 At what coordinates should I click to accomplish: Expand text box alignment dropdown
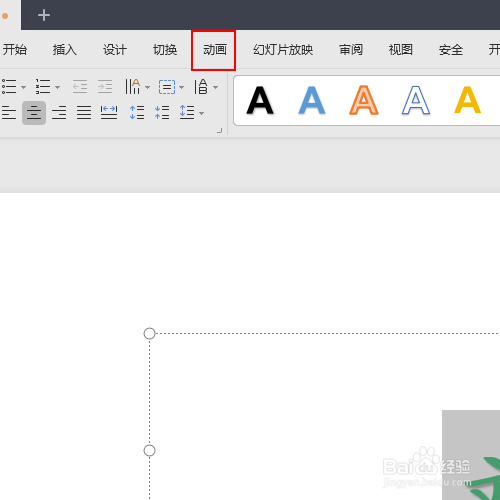pos(181,87)
